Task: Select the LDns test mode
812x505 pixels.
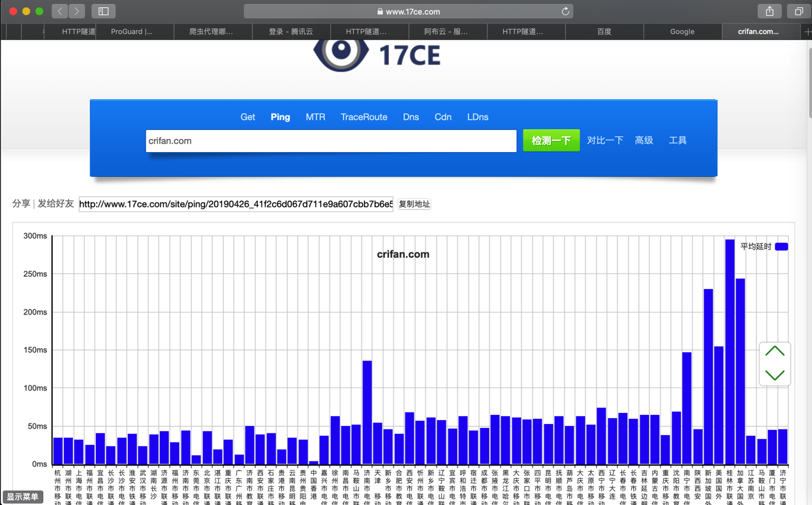Action: pos(478,117)
